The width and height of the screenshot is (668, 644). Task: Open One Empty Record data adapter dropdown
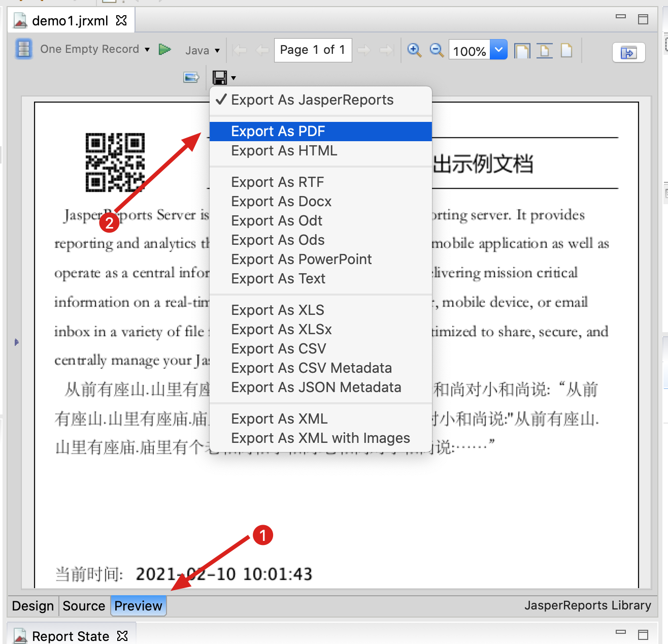[x=147, y=50]
